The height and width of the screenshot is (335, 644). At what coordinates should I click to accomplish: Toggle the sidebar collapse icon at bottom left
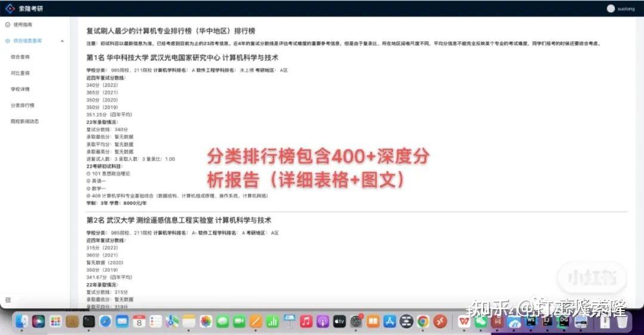coord(8,300)
